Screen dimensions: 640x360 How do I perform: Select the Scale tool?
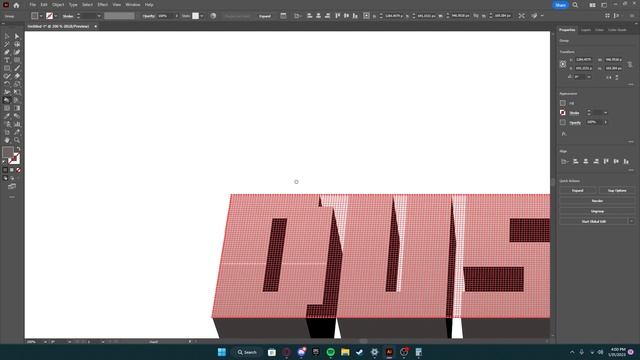pos(17,84)
